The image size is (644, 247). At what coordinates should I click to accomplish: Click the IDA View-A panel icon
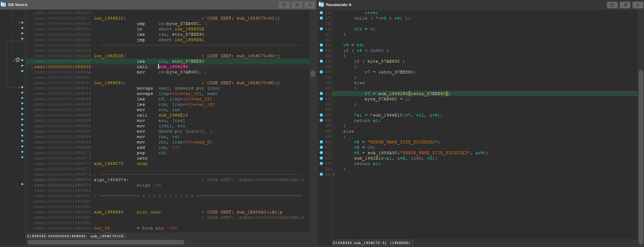(3, 5)
